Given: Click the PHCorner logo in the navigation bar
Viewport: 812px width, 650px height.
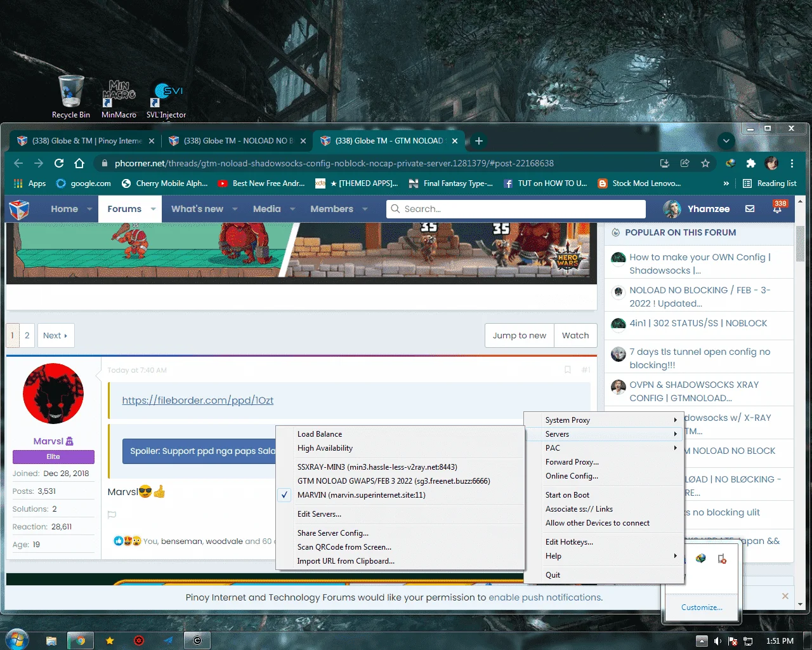Looking at the screenshot, I should 19,209.
